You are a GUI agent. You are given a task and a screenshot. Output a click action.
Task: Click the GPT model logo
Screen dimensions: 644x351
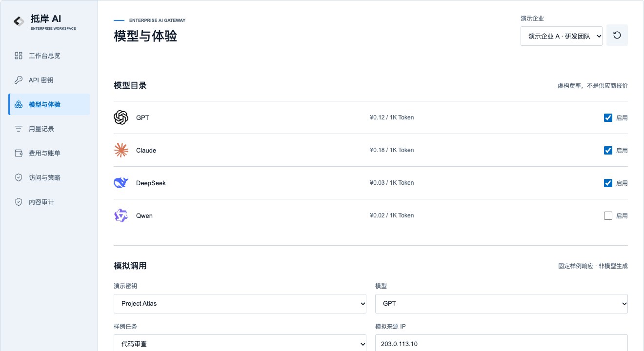121,117
